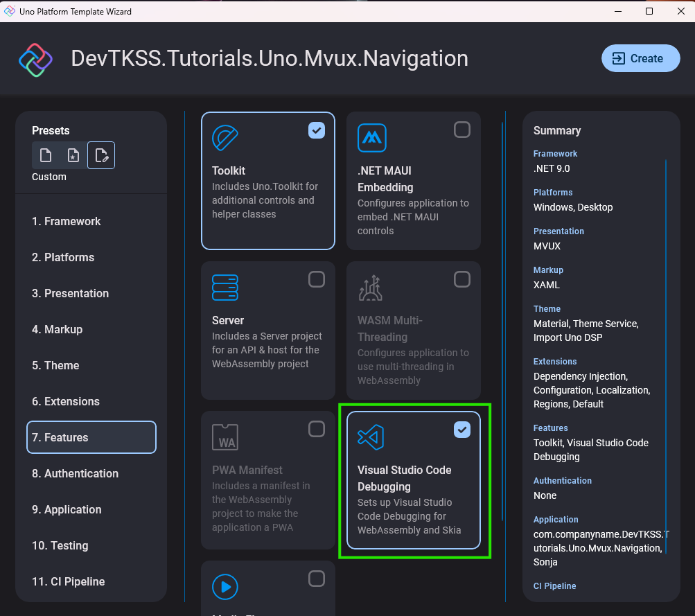Screen dimensions: 695x616
Task: Click the .NET MAUI Embedding icon
Action: (x=371, y=138)
